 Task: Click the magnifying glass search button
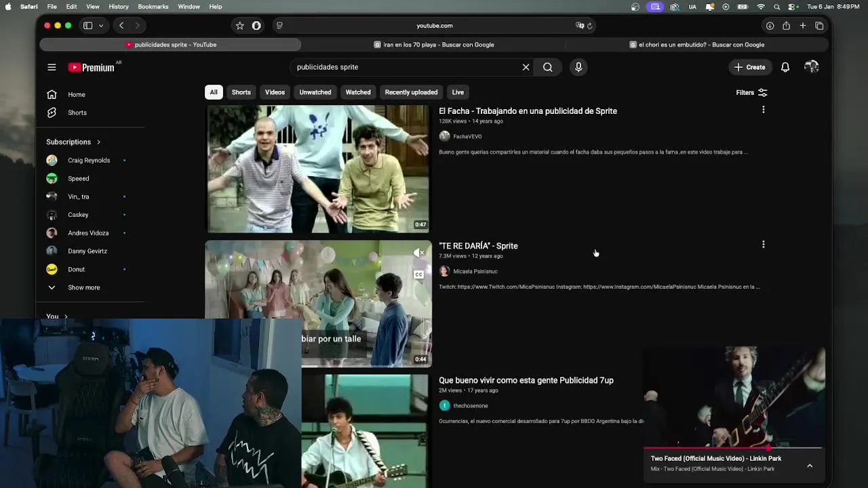pos(548,67)
